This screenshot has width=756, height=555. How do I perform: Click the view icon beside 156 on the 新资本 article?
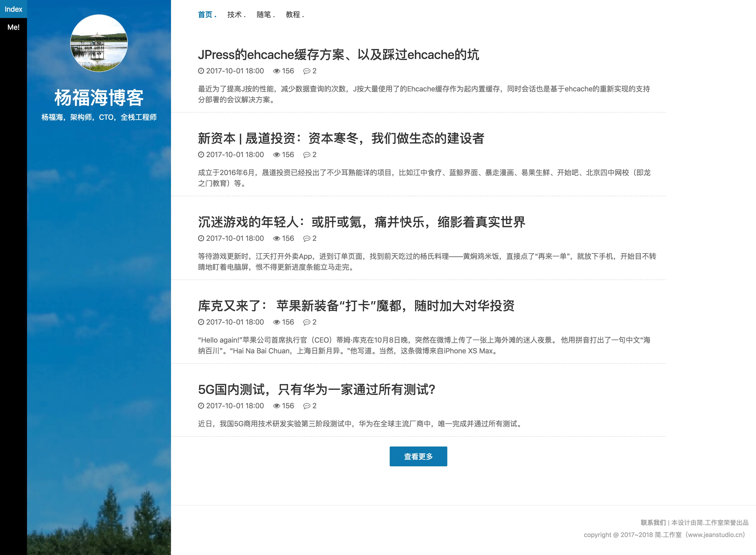[x=276, y=155]
